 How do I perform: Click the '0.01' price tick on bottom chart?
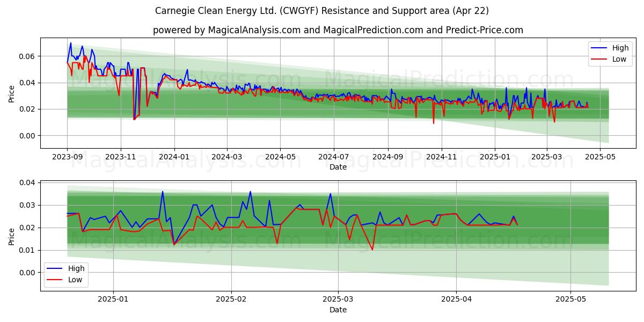[27, 250]
